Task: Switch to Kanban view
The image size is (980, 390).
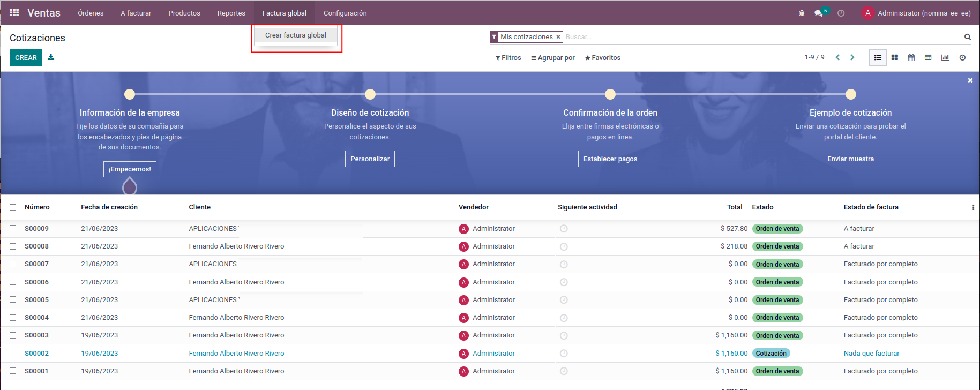Action: click(x=895, y=57)
